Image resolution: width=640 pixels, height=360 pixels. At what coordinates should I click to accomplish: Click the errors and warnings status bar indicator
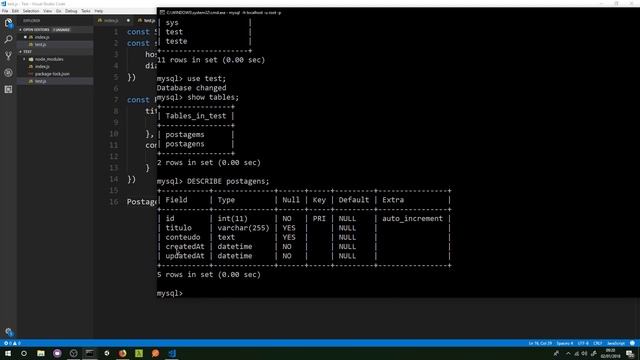[x=12, y=343]
